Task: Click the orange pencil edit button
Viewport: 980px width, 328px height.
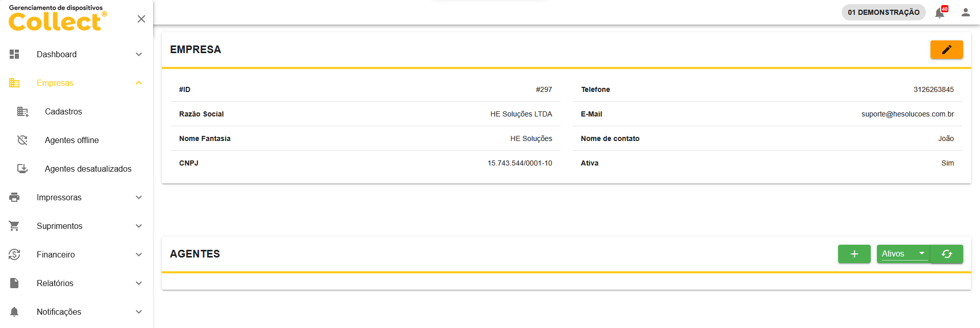Action: 946,50
